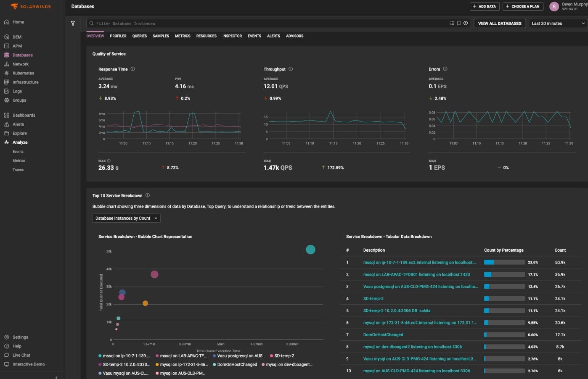Open the Alerts section via its warning icon
588x379 pixels.
6,124
